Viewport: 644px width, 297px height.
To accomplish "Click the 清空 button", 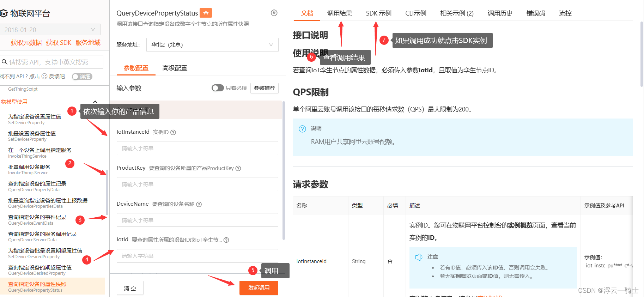I will [130, 288].
